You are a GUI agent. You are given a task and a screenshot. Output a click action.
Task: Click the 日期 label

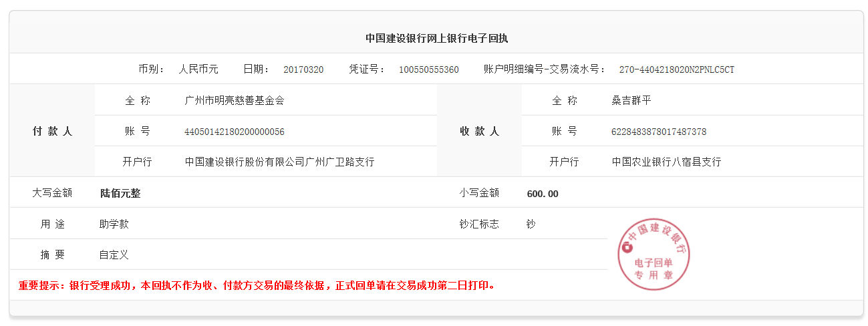point(256,69)
